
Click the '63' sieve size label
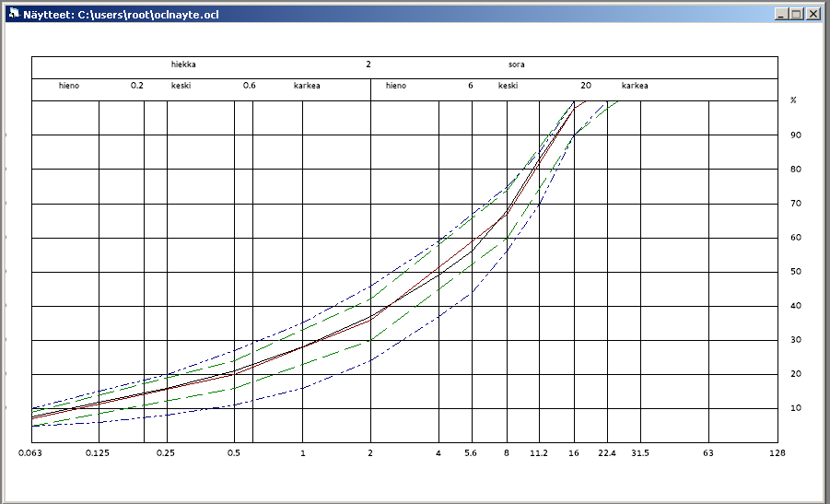pos(708,453)
